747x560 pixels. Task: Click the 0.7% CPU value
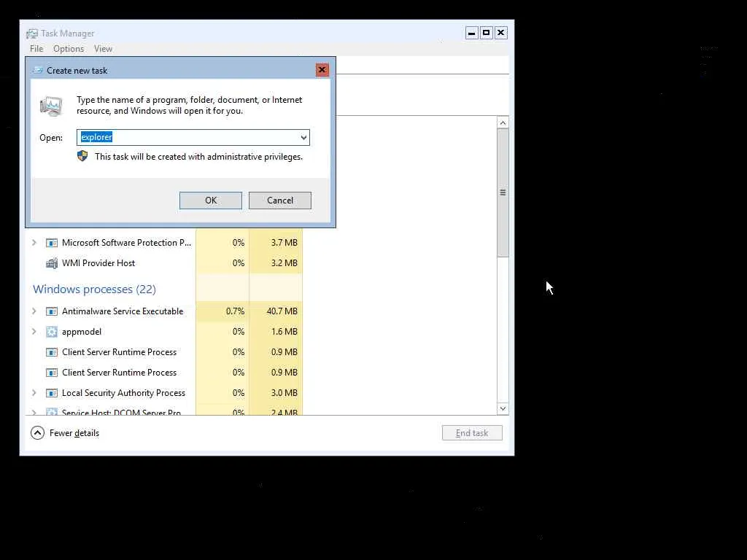pos(235,311)
